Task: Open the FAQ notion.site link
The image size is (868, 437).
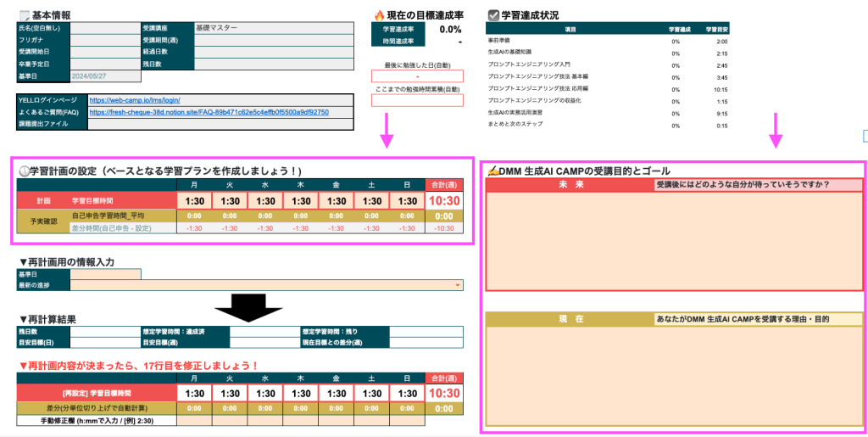Action: [x=209, y=112]
